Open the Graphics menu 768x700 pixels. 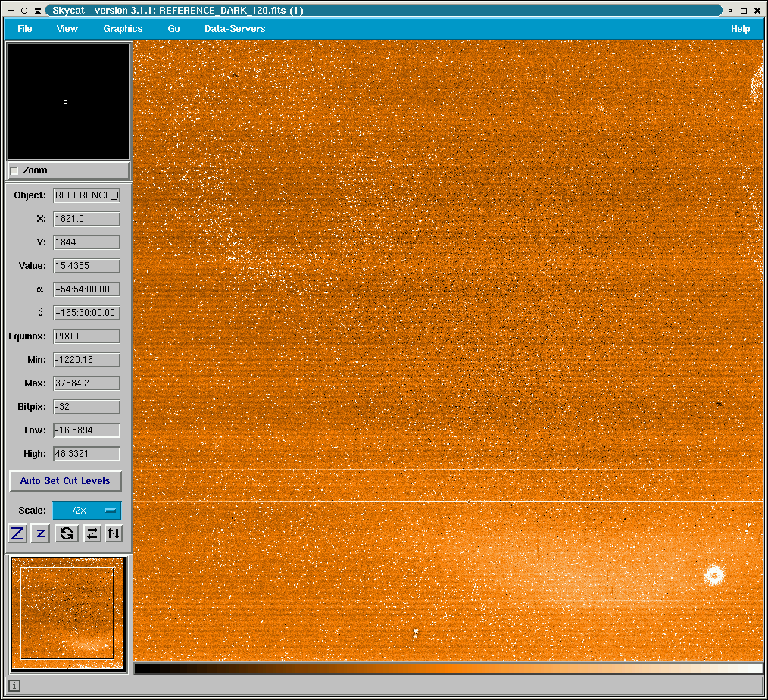click(123, 29)
